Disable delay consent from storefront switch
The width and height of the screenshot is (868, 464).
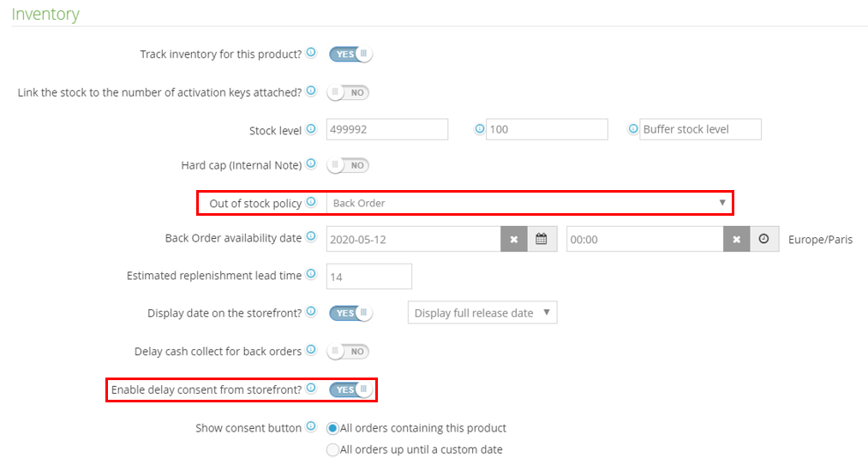tap(350, 390)
